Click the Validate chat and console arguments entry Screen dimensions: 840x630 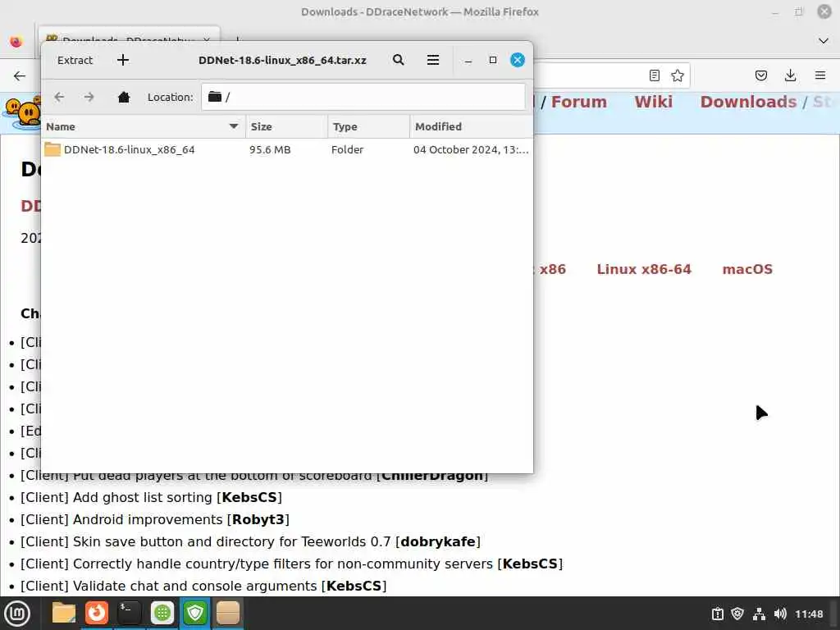(x=203, y=586)
